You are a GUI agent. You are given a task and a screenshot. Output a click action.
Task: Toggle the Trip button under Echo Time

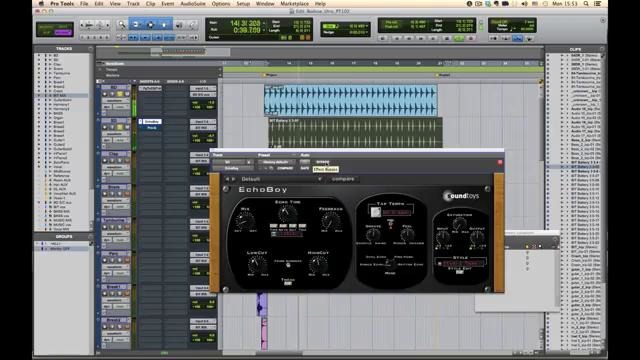(302, 226)
